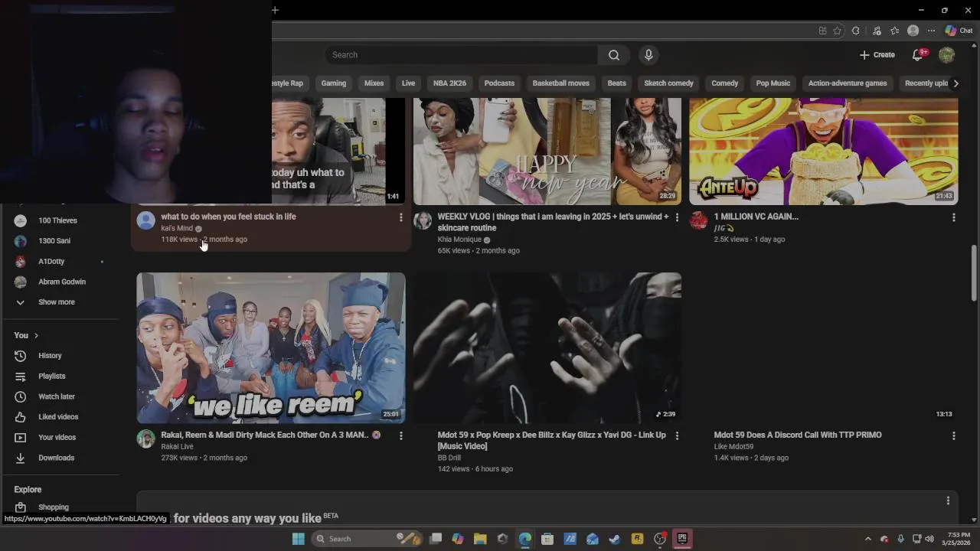
Task: Open Steam from the taskbar
Action: 615,539
